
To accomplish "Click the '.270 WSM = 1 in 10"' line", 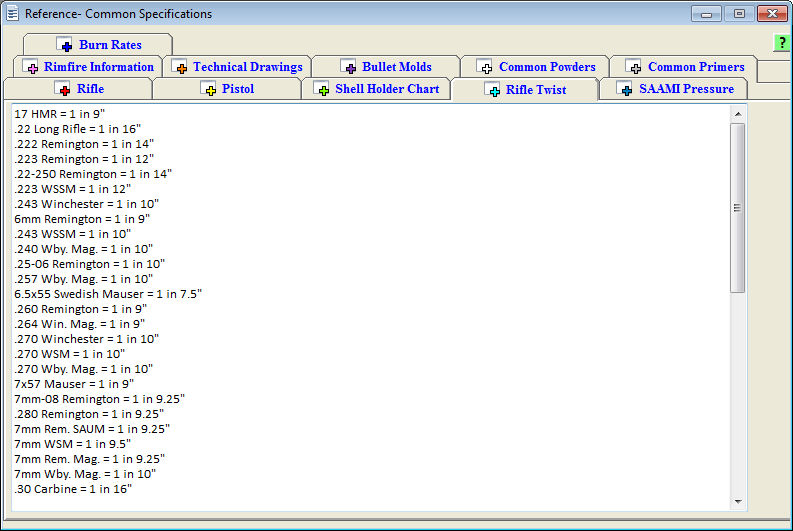I will point(69,354).
